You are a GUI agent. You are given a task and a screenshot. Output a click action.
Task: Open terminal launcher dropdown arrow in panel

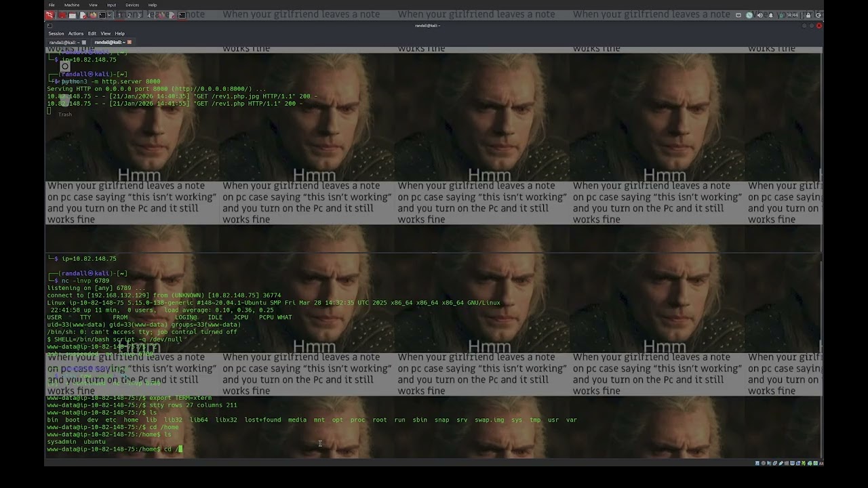109,15
